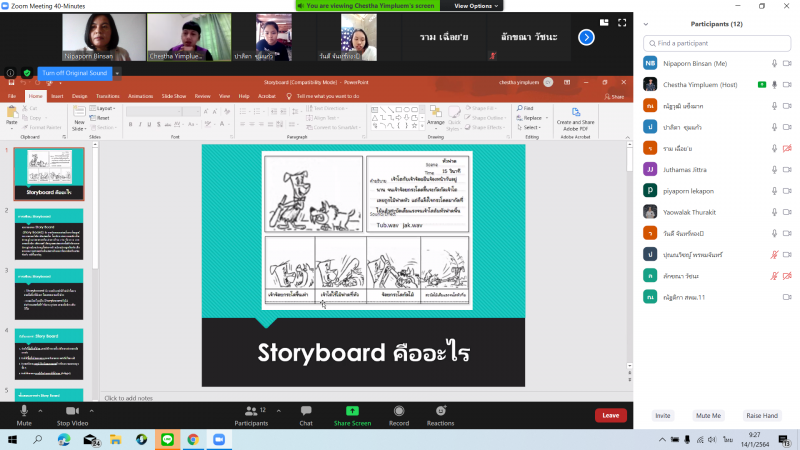Turn off Original Sound
The width and height of the screenshot is (800, 450).
click(x=74, y=73)
